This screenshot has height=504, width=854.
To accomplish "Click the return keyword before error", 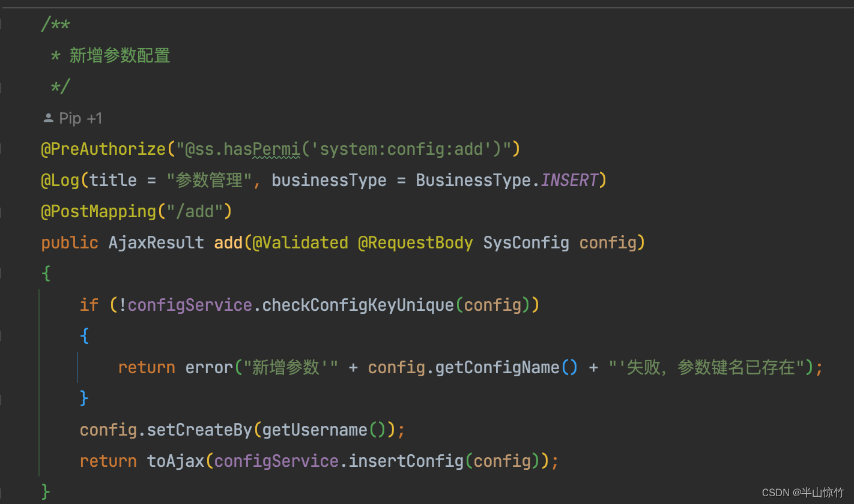I will click(147, 367).
